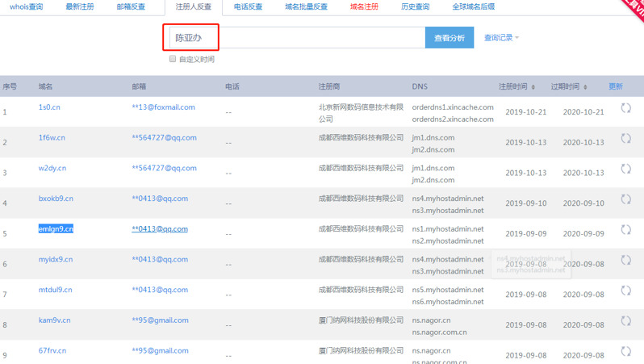Enable the 自定义时间 checkbox

tap(173, 59)
